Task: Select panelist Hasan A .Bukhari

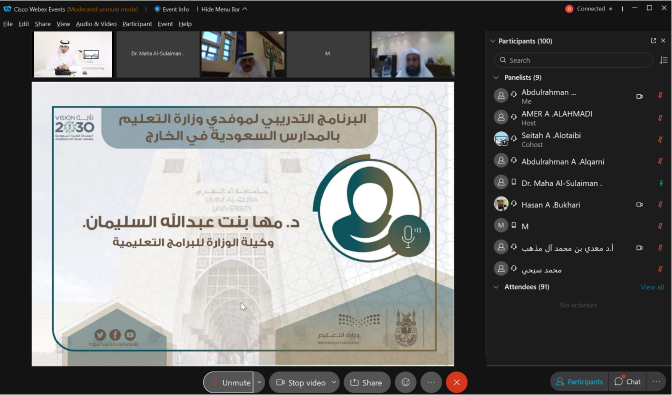Action: [x=579, y=205]
